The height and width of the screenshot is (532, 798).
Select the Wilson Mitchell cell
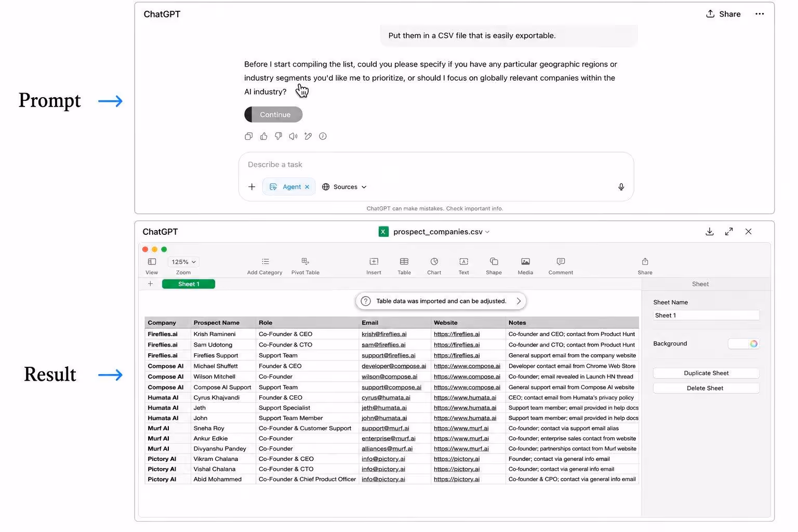pyautogui.click(x=223, y=377)
